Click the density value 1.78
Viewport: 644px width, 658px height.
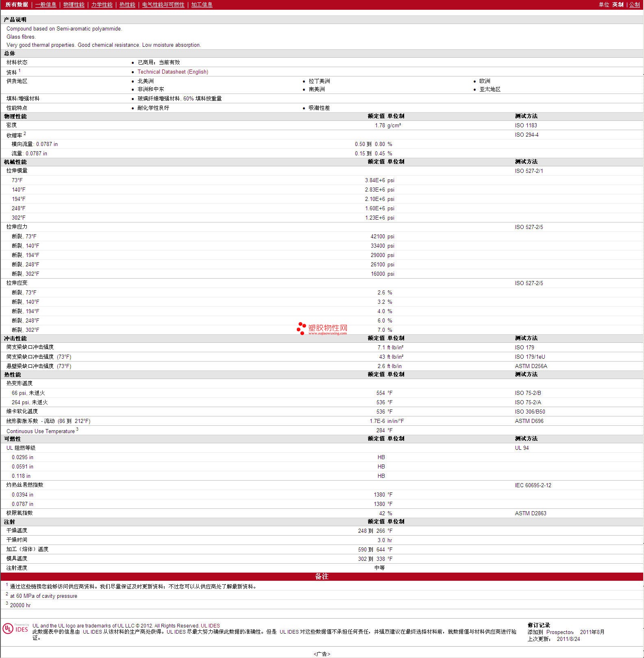coord(380,125)
